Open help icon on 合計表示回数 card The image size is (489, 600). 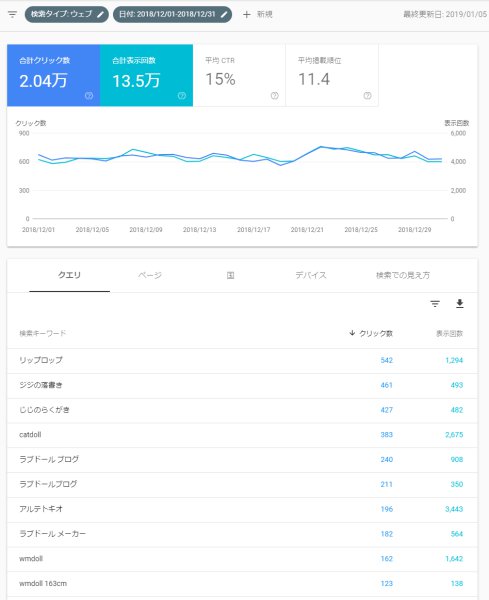tap(182, 96)
